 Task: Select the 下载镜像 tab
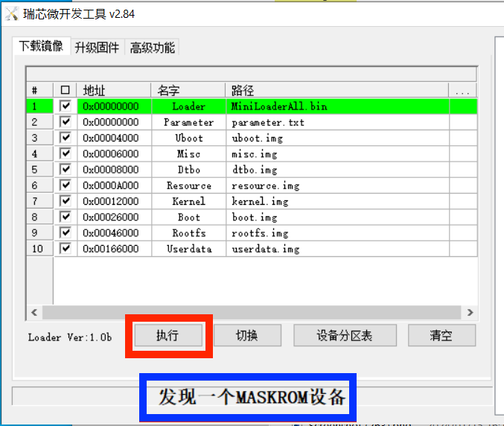point(41,46)
